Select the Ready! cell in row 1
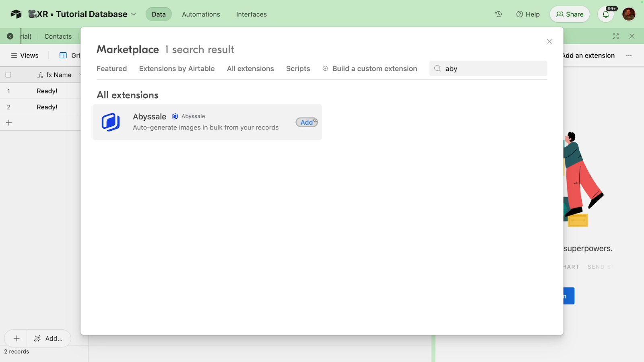The width and height of the screenshot is (644, 362). 47,91
